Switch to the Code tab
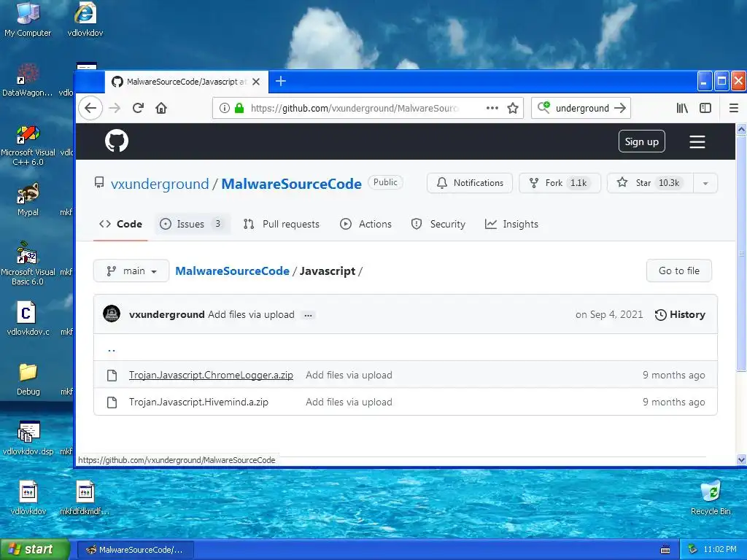Image resolution: width=747 pixels, height=560 pixels. pyautogui.click(x=120, y=224)
